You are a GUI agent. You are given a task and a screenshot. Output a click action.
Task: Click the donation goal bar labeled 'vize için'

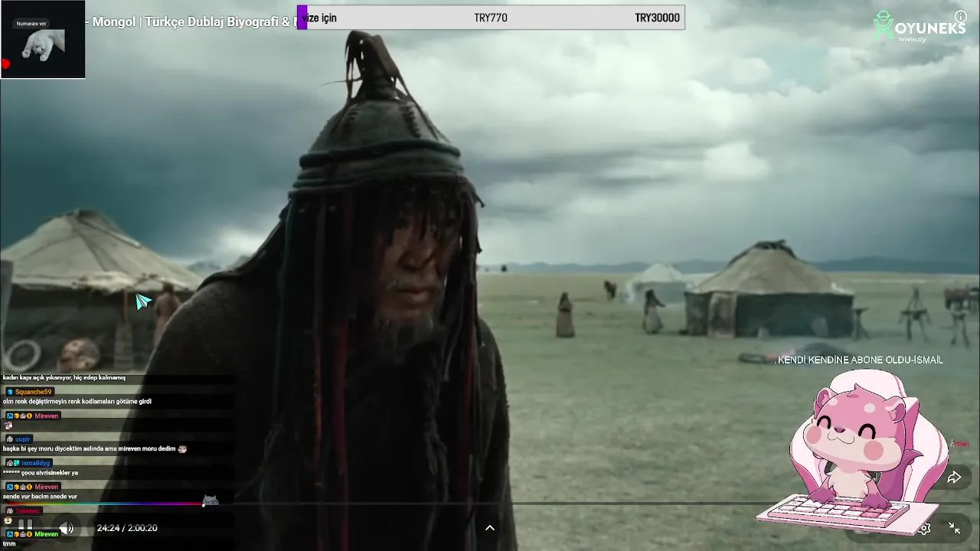pos(491,18)
